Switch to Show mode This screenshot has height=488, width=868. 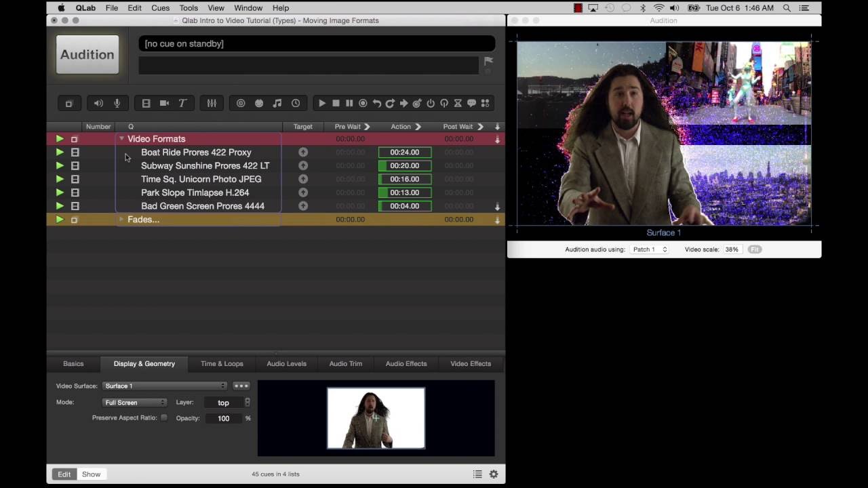tap(92, 474)
